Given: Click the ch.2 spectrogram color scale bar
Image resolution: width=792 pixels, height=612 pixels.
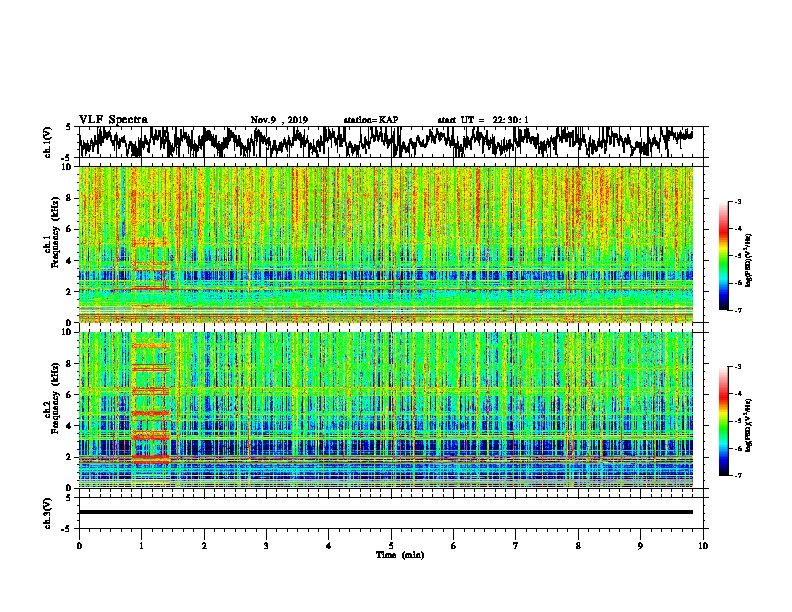Looking at the screenshot, I should click(723, 421).
